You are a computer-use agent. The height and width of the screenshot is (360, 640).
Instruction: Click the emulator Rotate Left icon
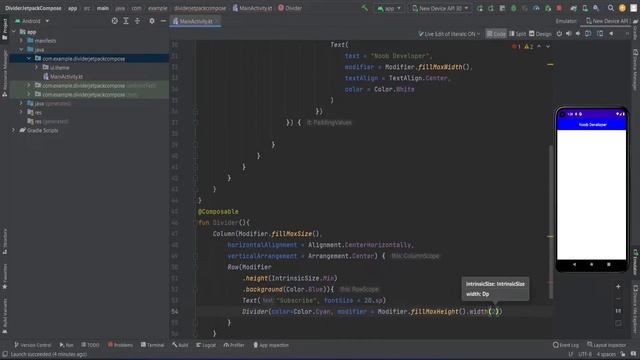click(588, 34)
